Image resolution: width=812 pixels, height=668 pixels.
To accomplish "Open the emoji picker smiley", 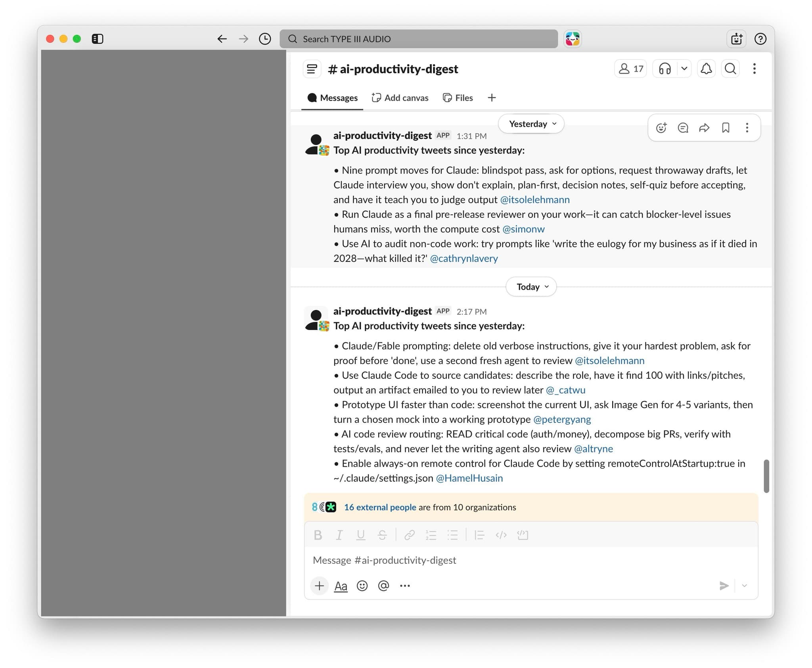I will tap(362, 586).
